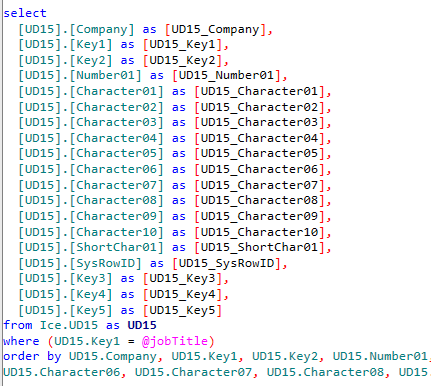Click the [UD15_Key4] alias
Screen dimensions: 431x386
point(182,294)
